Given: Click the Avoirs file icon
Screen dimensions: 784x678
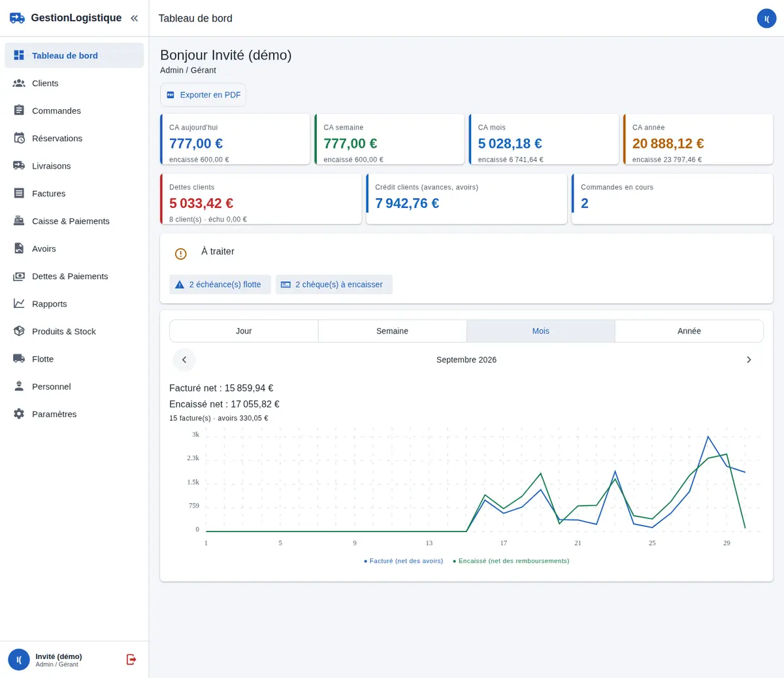Looking at the screenshot, I should click(19, 248).
